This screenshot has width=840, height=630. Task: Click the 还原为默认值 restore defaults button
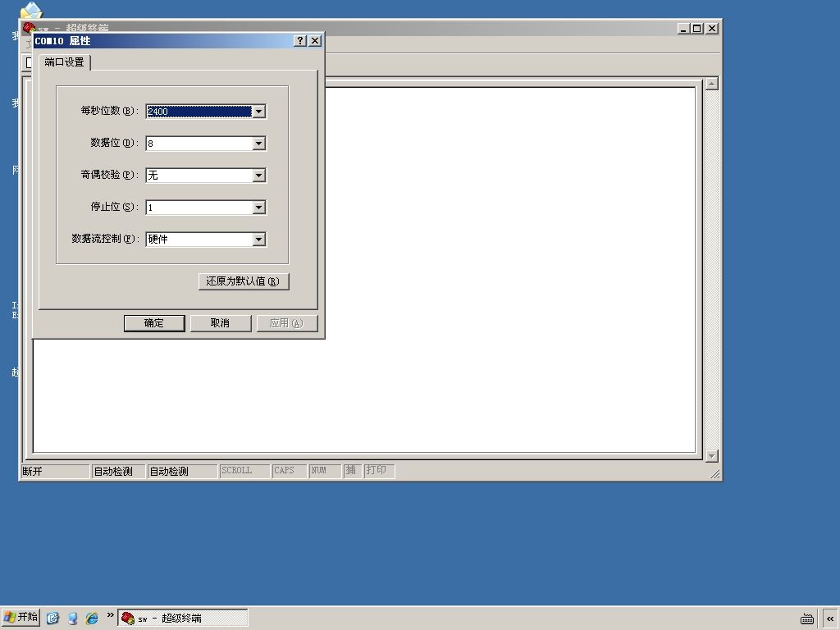(x=244, y=281)
